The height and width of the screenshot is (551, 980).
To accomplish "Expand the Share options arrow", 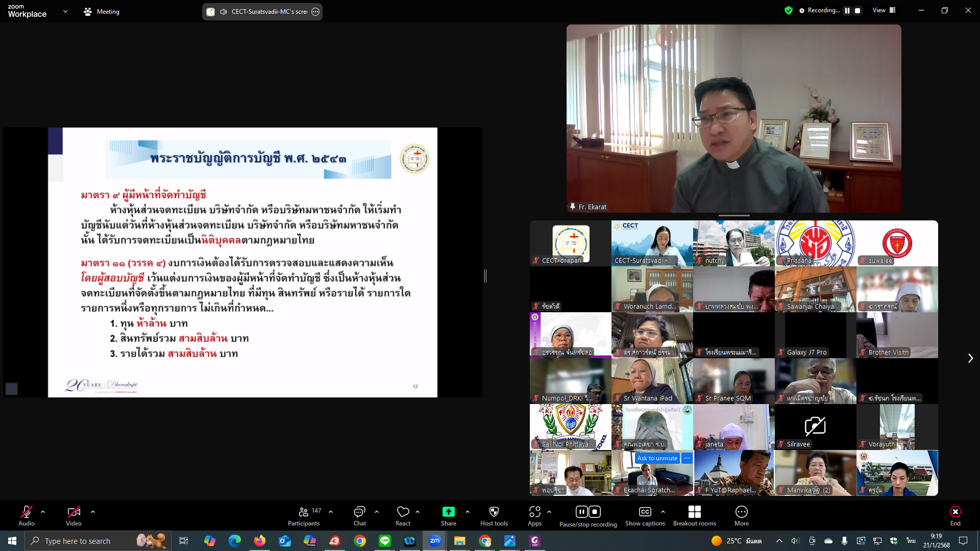I will [468, 512].
